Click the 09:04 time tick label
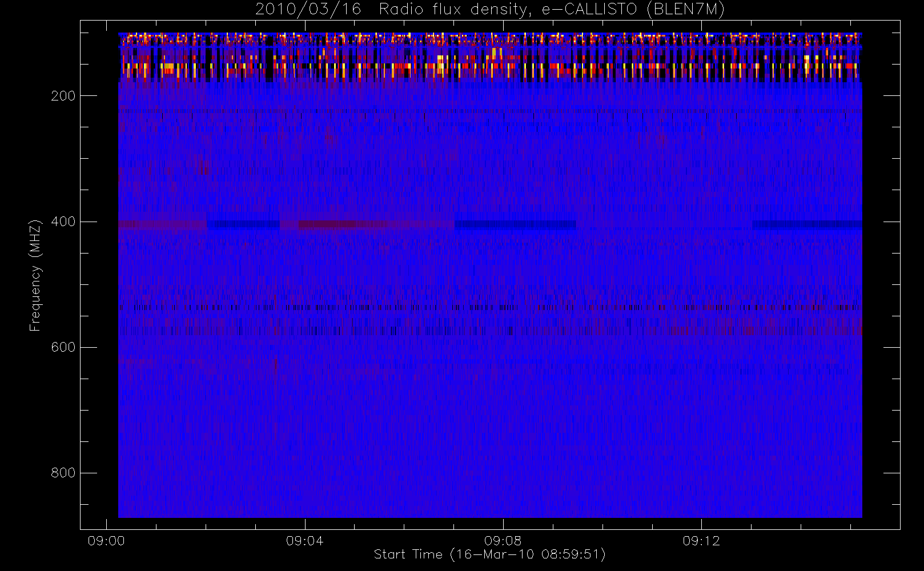 pyautogui.click(x=304, y=541)
